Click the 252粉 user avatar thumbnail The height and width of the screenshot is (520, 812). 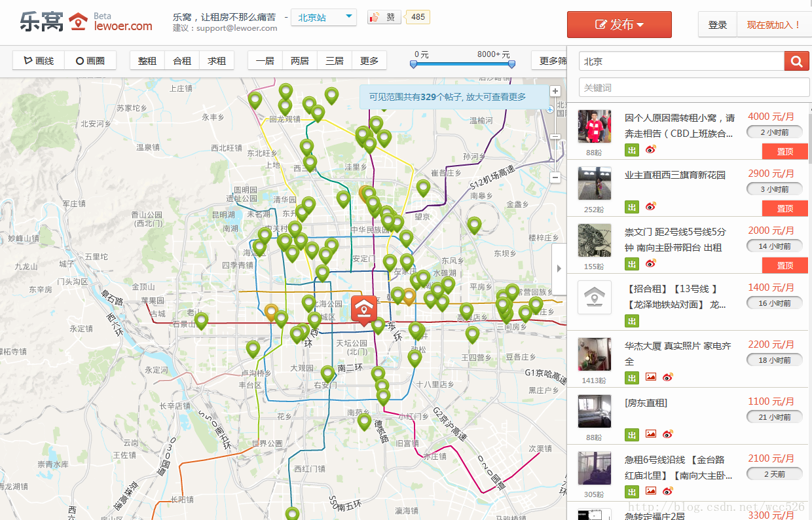tap(594, 183)
